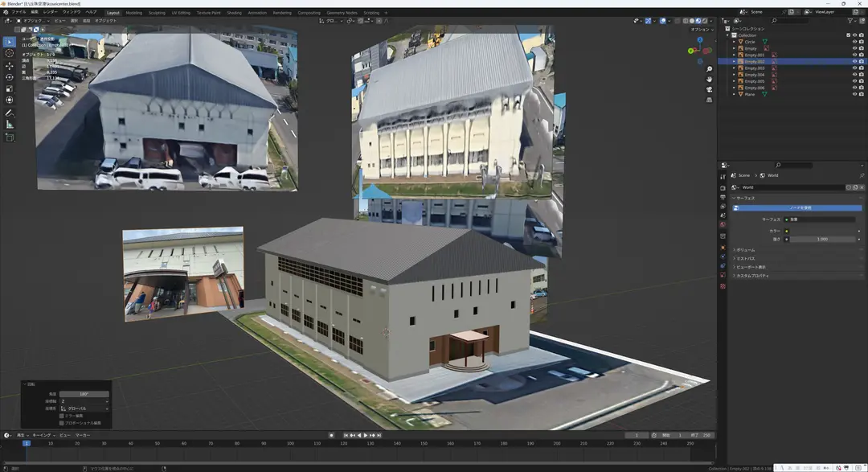Activate the Annotate pencil tool
Screen dimensions: 868x472
point(10,113)
